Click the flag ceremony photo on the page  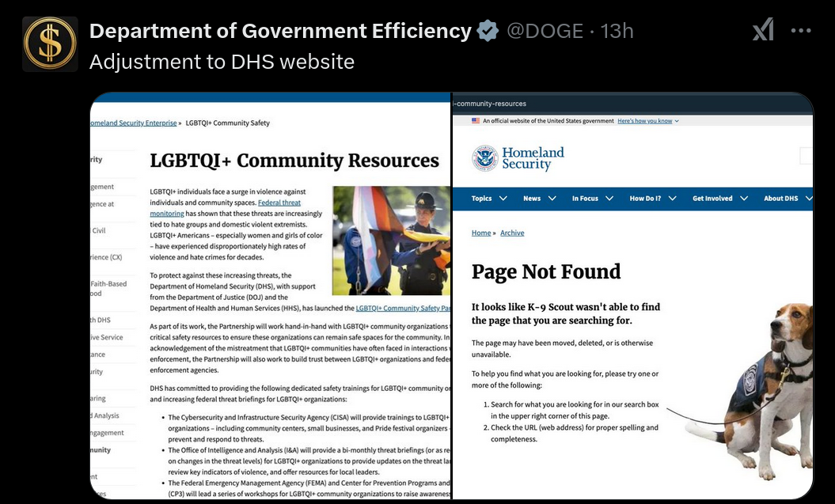click(391, 241)
